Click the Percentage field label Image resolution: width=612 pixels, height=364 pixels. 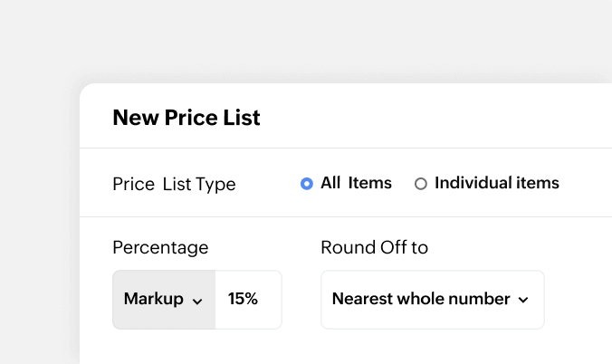[160, 247]
